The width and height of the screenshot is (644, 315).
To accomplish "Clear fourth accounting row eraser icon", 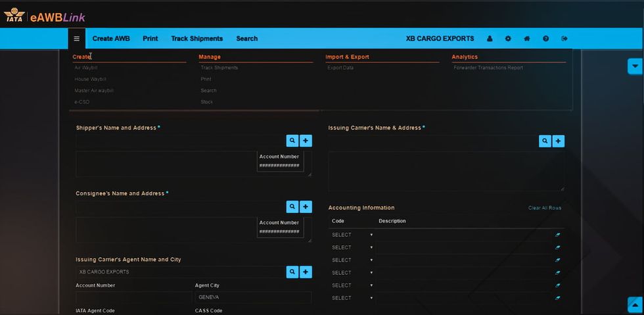I will [557, 273].
